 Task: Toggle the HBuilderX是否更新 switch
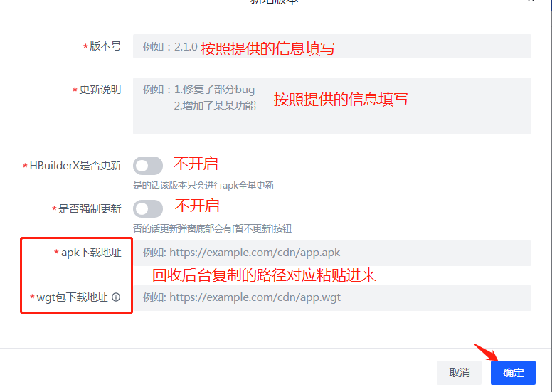[148, 166]
